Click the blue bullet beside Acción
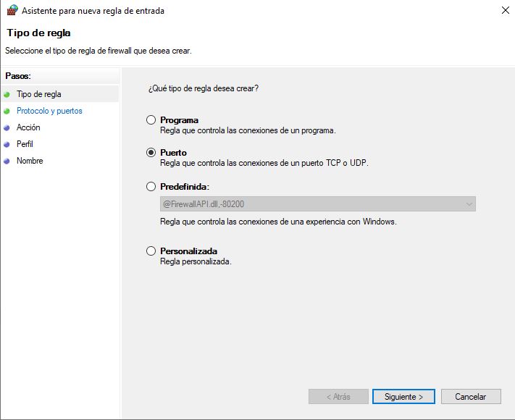 click(7, 127)
